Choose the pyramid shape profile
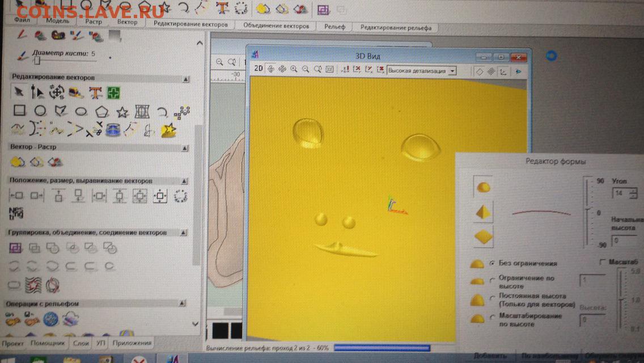The height and width of the screenshot is (363, 644). (x=483, y=212)
